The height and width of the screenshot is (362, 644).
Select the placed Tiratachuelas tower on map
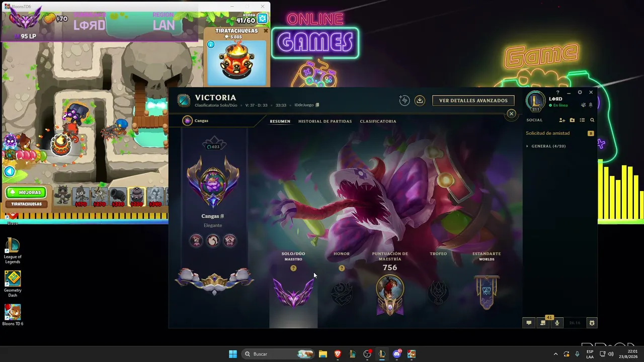[61, 144]
